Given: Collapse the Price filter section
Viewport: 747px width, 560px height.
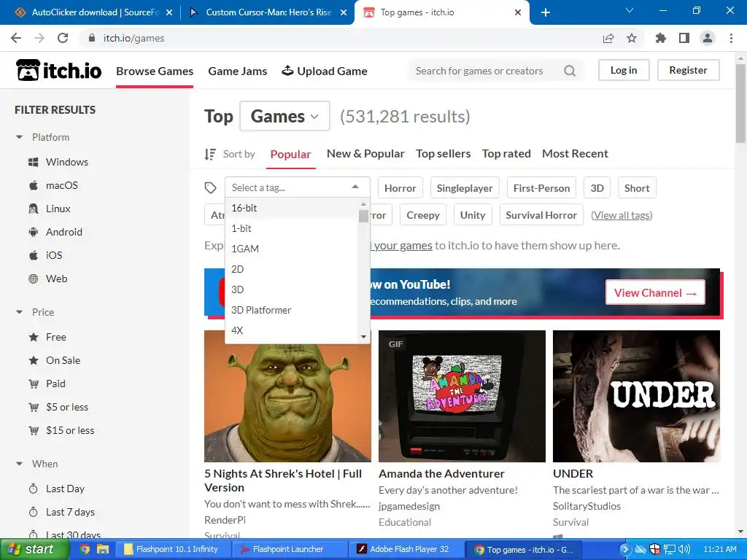Looking at the screenshot, I should tap(19, 312).
